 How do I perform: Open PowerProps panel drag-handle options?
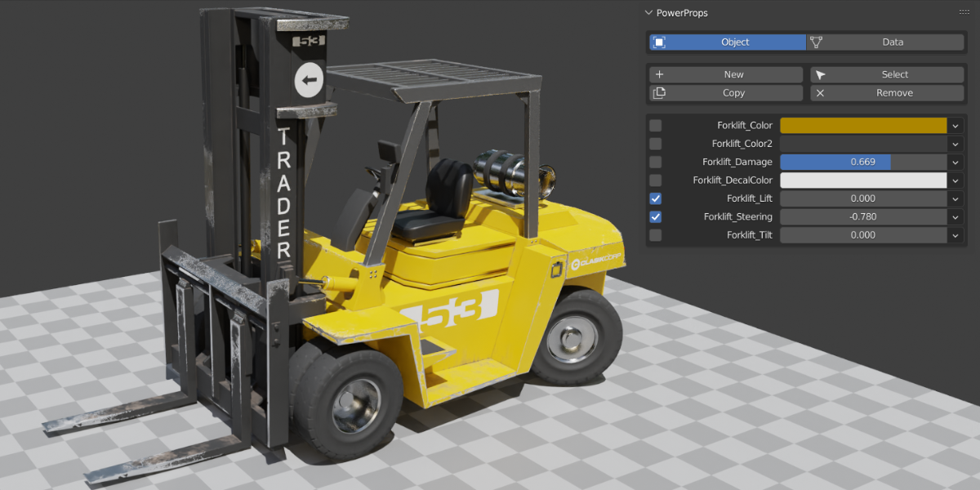(964, 13)
